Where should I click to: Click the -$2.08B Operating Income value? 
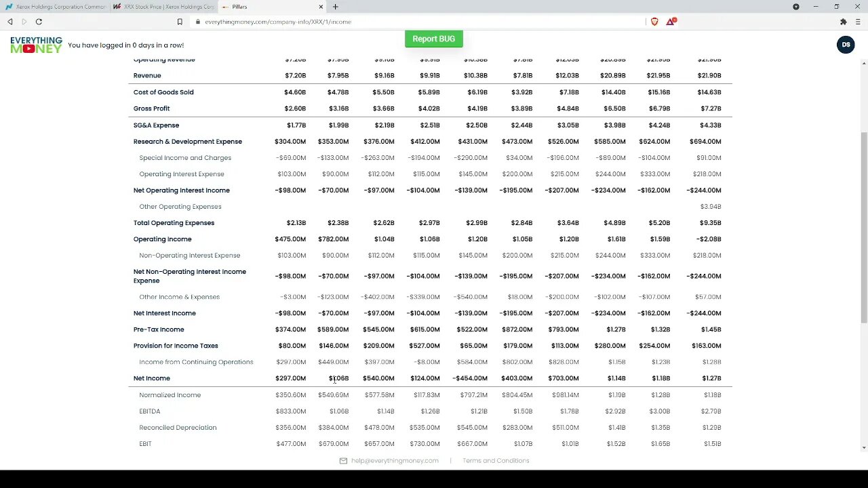coord(709,239)
